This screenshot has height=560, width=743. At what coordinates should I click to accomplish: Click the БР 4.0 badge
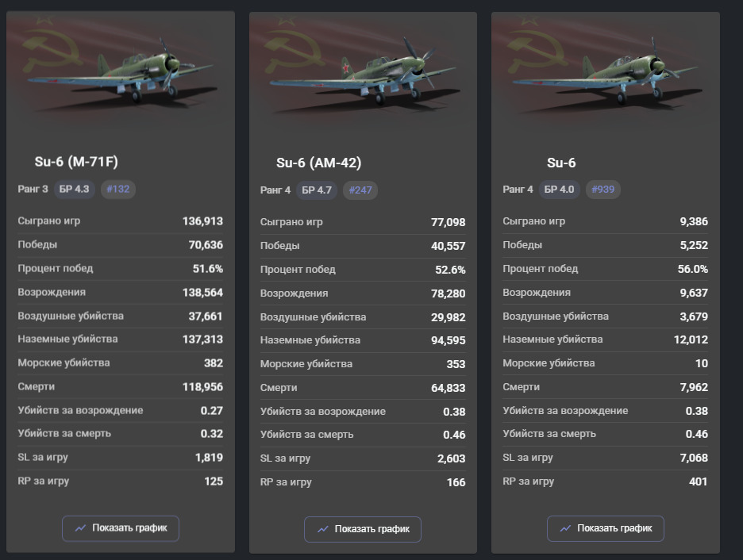click(x=561, y=190)
